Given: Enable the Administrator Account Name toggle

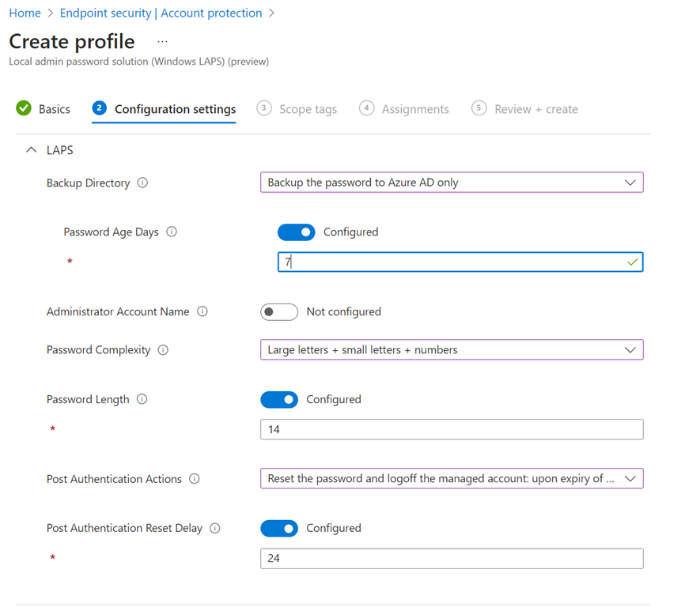Looking at the screenshot, I should coord(279,312).
